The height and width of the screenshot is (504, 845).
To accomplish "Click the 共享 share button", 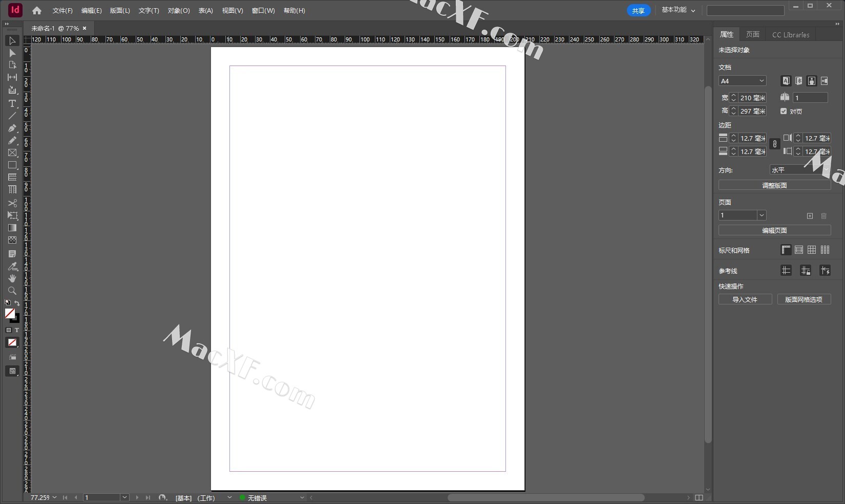I will point(638,10).
